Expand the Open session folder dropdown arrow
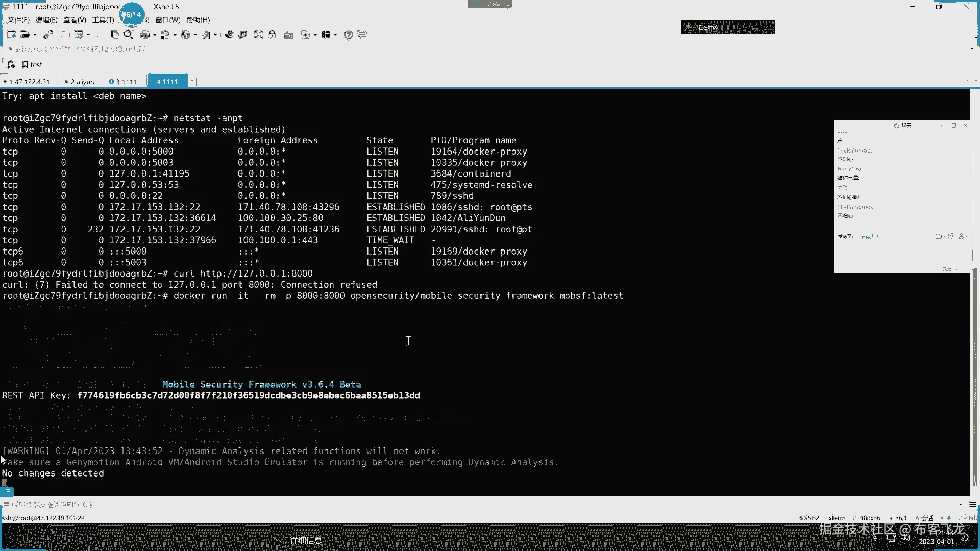 pos(35,35)
